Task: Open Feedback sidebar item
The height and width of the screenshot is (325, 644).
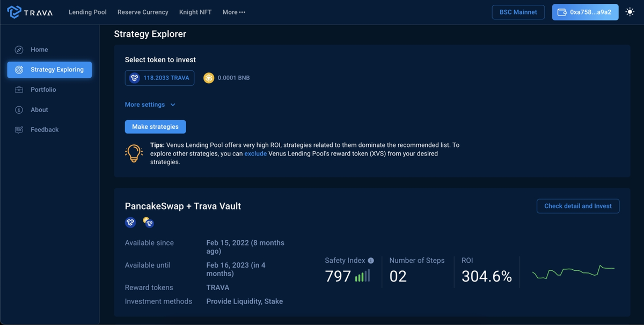Action: click(x=49, y=130)
